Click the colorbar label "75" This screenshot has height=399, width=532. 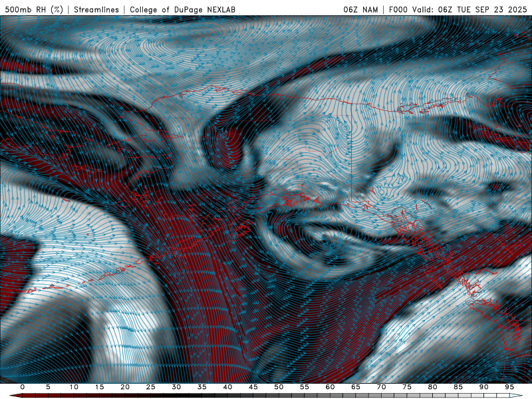(x=407, y=387)
